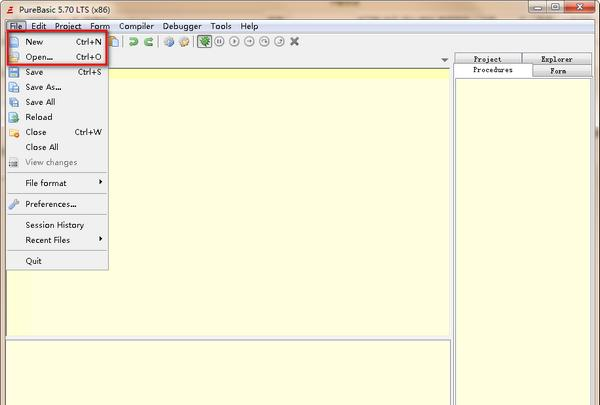The width and height of the screenshot is (600, 405).
Task: Click the Redo green arrow toolbar icon
Action: click(x=148, y=42)
